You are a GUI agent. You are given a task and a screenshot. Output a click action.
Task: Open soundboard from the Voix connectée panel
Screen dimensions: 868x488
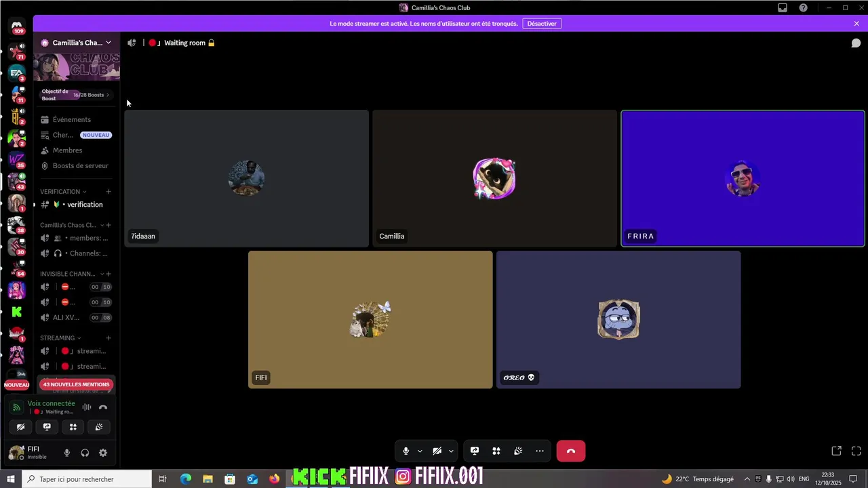coord(99,427)
